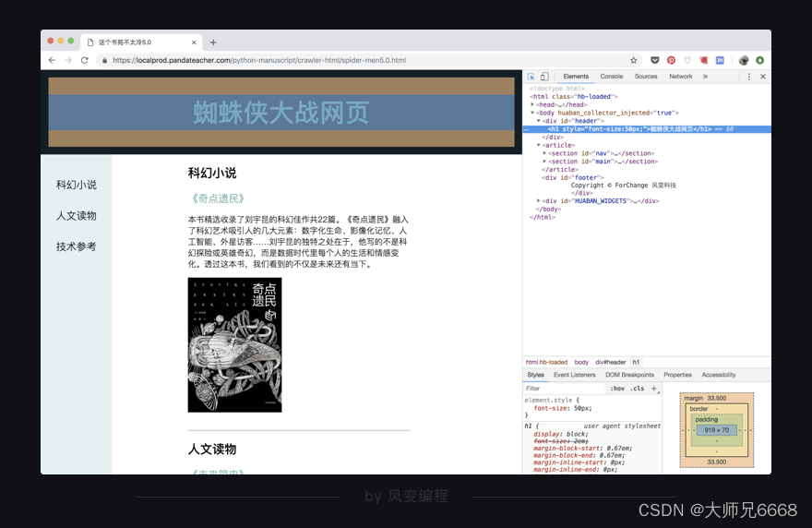The height and width of the screenshot is (528, 812).
Task: Open the Event Listeners tab
Action: pos(574,375)
